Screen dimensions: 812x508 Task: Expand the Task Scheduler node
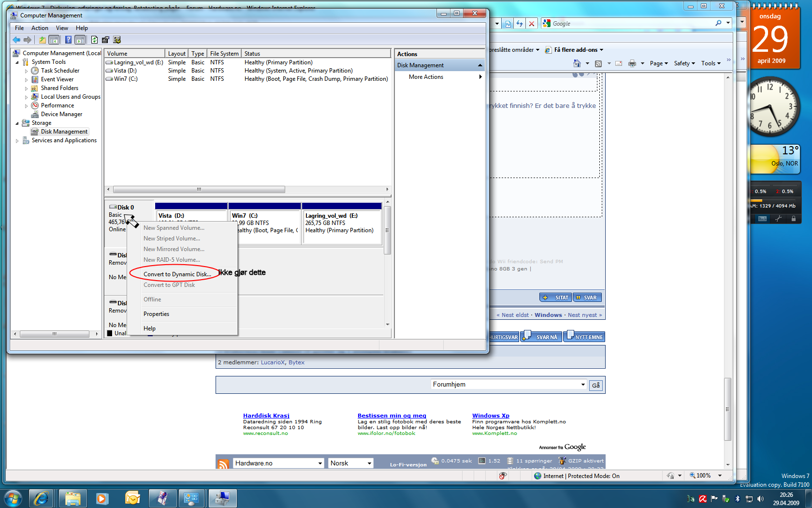pyautogui.click(x=26, y=71)
